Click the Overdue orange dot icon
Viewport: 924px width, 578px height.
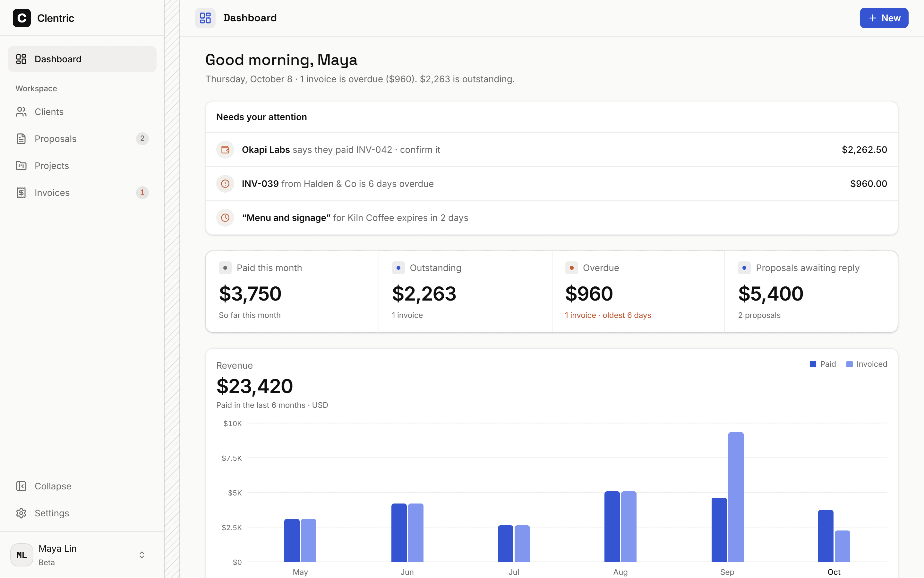(572, 268)
